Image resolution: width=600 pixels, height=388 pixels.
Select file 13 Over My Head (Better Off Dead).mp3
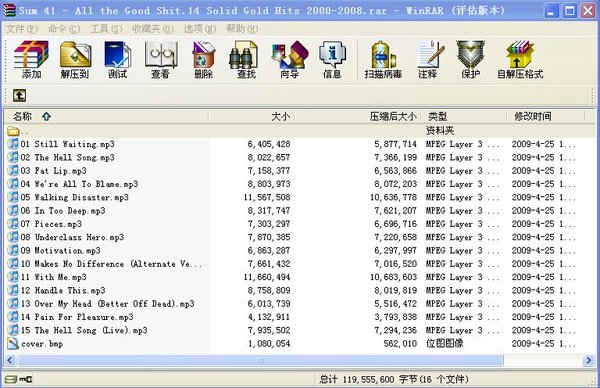click(x=108, y=304)
